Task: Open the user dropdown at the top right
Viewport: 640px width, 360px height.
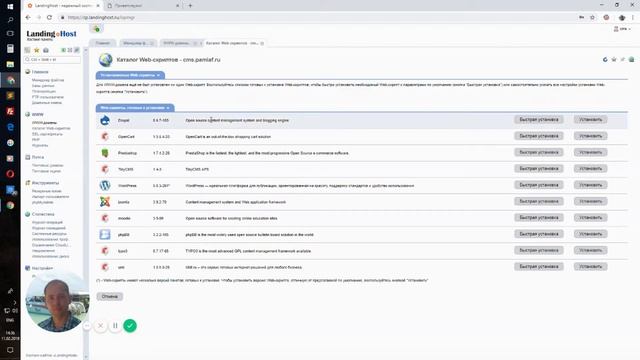Action: point(622,29)
